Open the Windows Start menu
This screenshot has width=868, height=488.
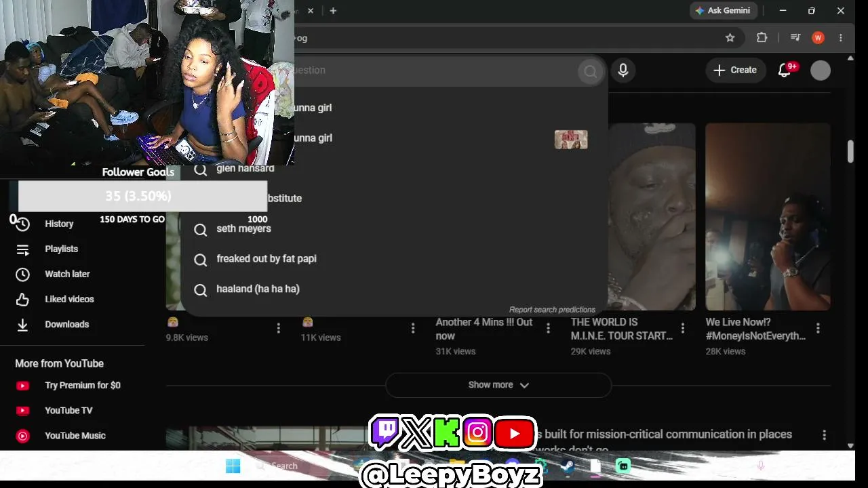pos(233,466)
